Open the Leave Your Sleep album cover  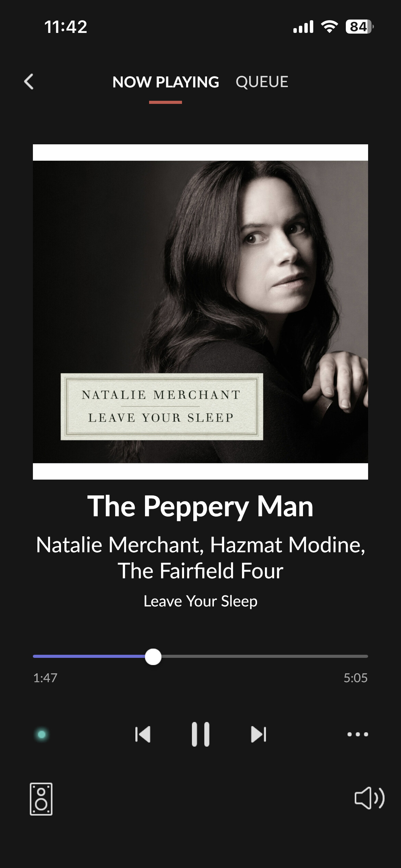click(x=200, y=312)
